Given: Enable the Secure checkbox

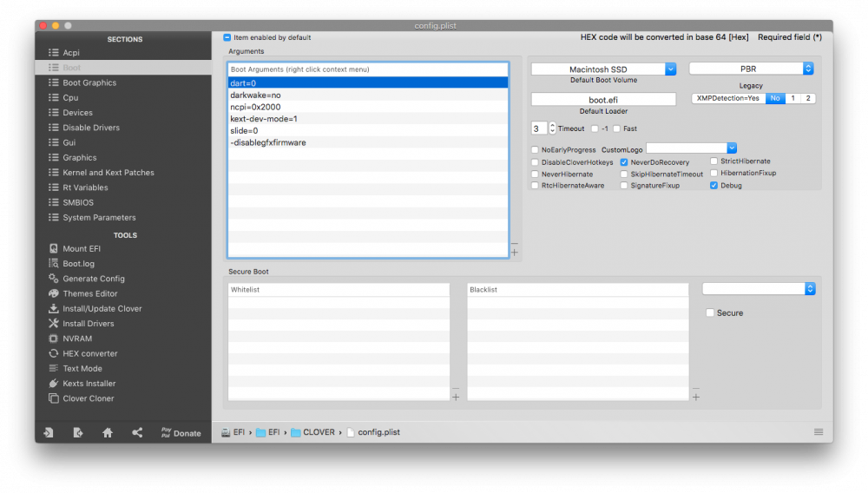Looking at the screenshot, I should (710, 312).
